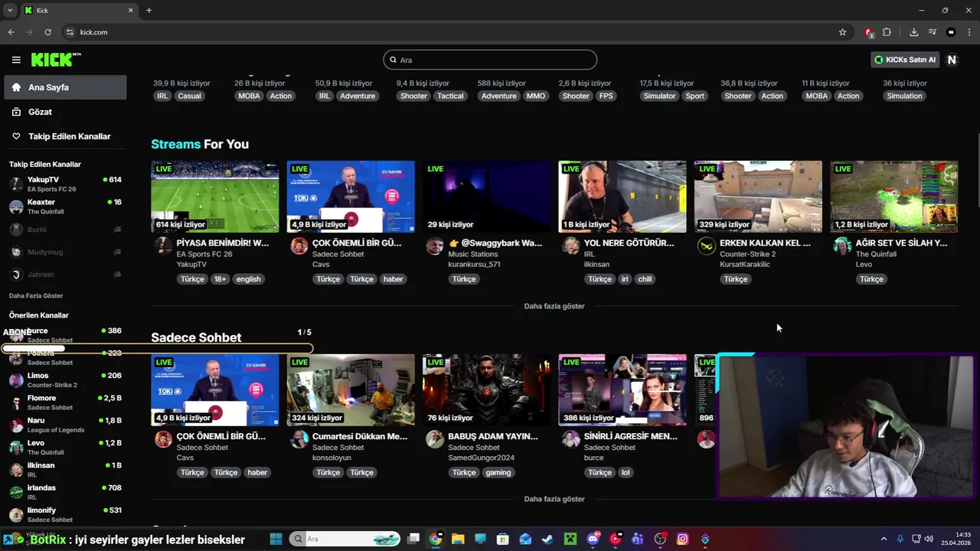Open Windows Start menu
Image resolution: width=980 pixels, height=551 pixels.
(276, 539)
